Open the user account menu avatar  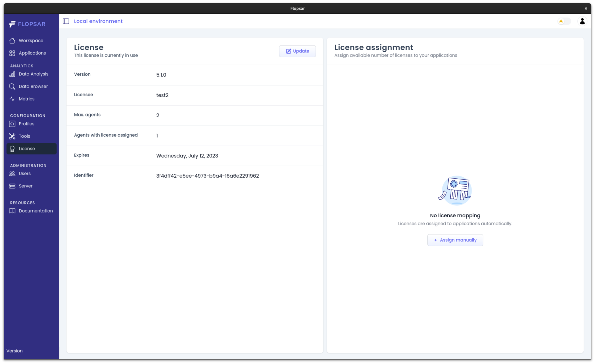tap(582, 21)
